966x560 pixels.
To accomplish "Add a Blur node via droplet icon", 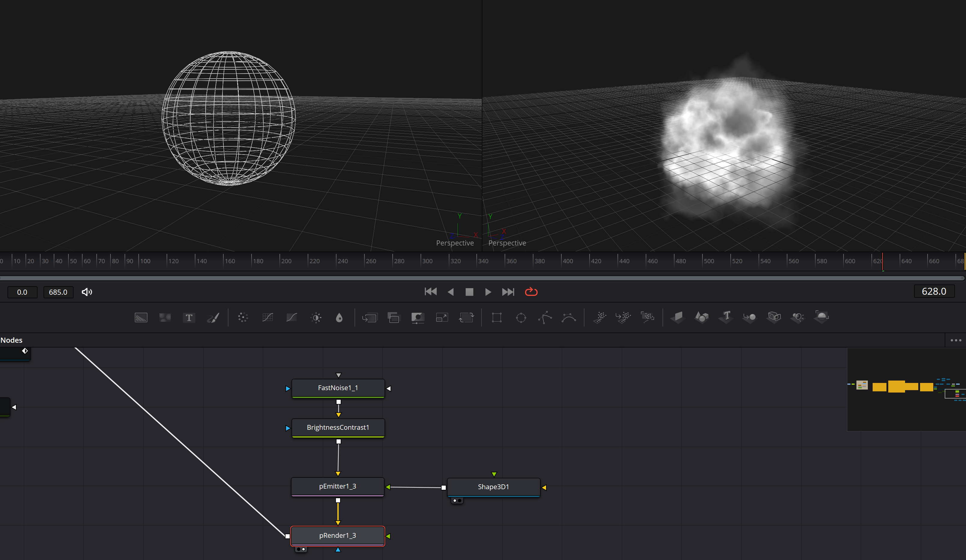I will click(x=339, y=318).
